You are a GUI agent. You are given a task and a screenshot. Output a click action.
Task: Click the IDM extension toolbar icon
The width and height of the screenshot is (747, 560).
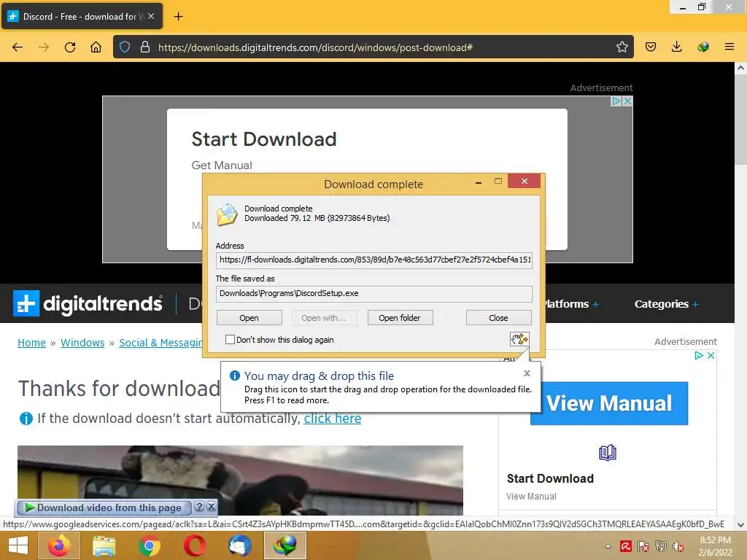pos(703,47)
